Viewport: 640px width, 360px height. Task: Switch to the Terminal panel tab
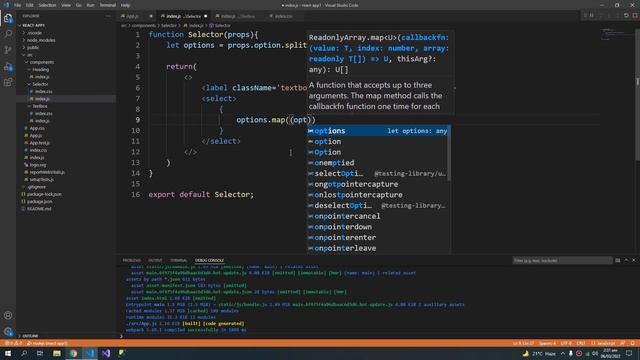pyautogui.click(x=178, y=260)
